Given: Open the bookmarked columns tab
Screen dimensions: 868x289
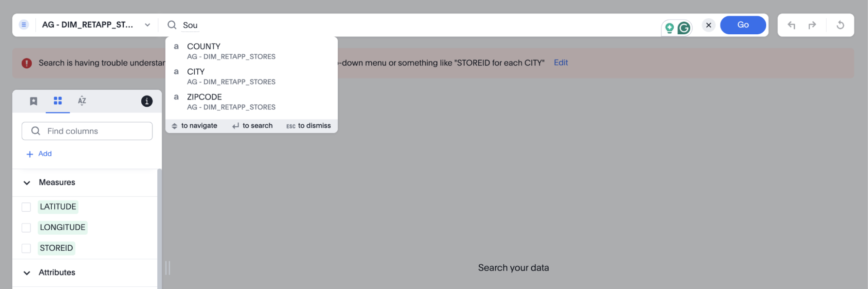Looking at the screenshot, I should 33,101.
